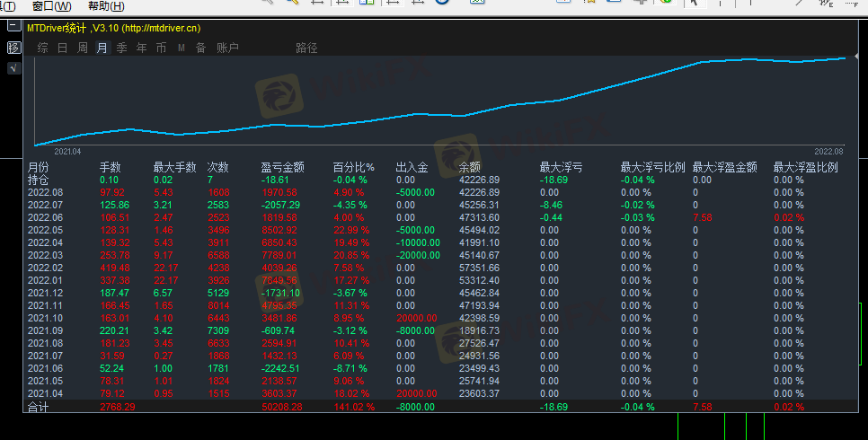Select the 2022.03 row in the table

pos(45,255)
